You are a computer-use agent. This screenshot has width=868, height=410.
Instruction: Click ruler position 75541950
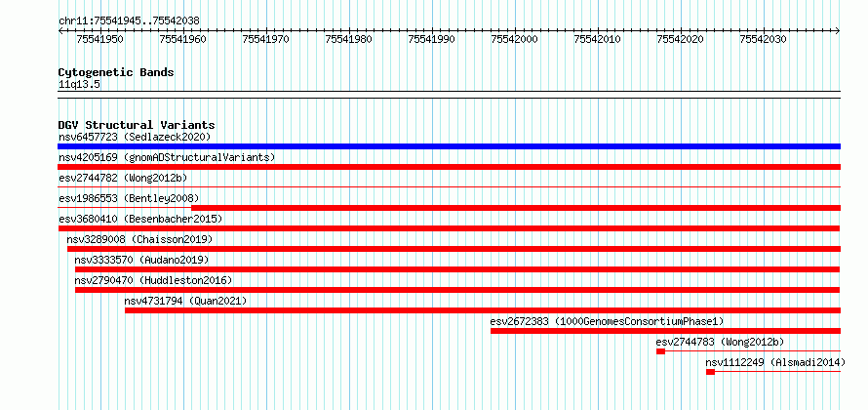99,39
